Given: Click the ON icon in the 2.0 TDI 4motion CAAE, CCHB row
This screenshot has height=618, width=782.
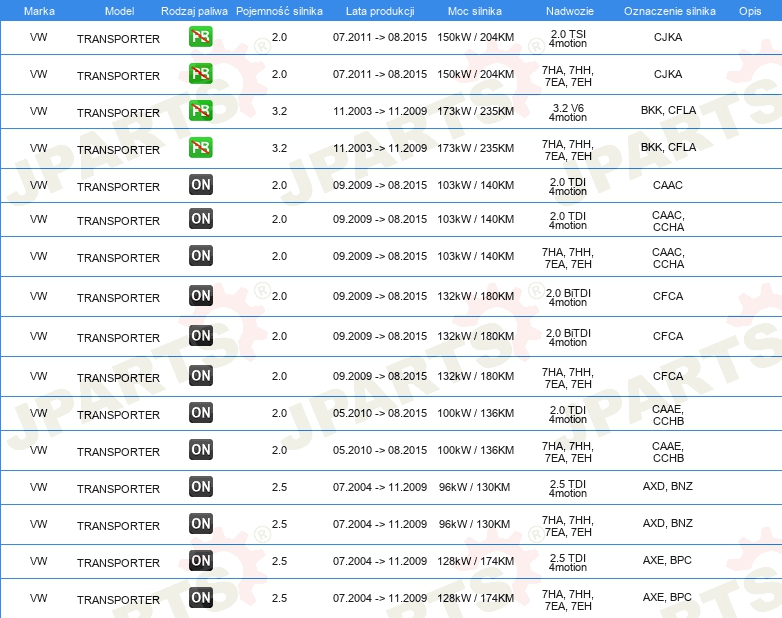Looking at the screenshot, I should 201,413.
